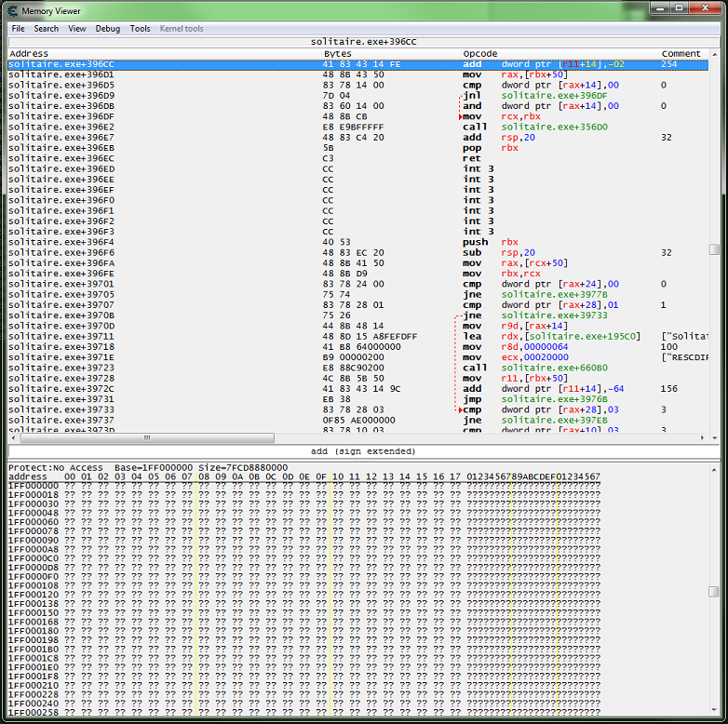
Task: Minimize the Memory Viewer window
Action: 660,7
